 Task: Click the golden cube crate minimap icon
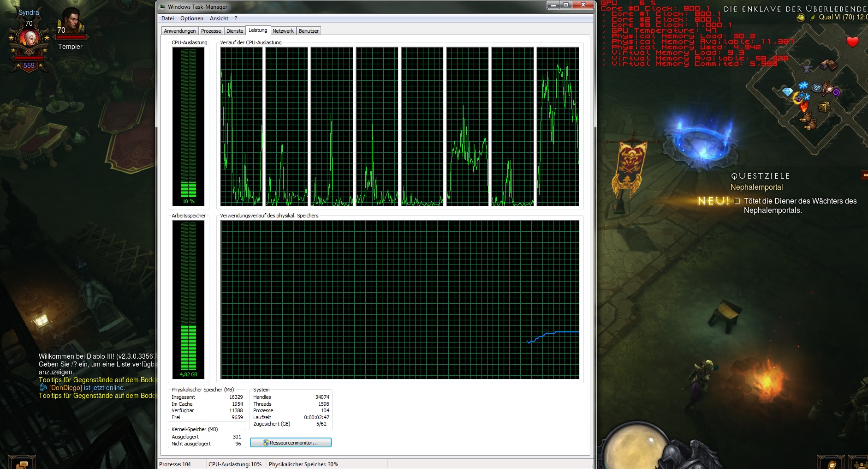click(824, 107)
